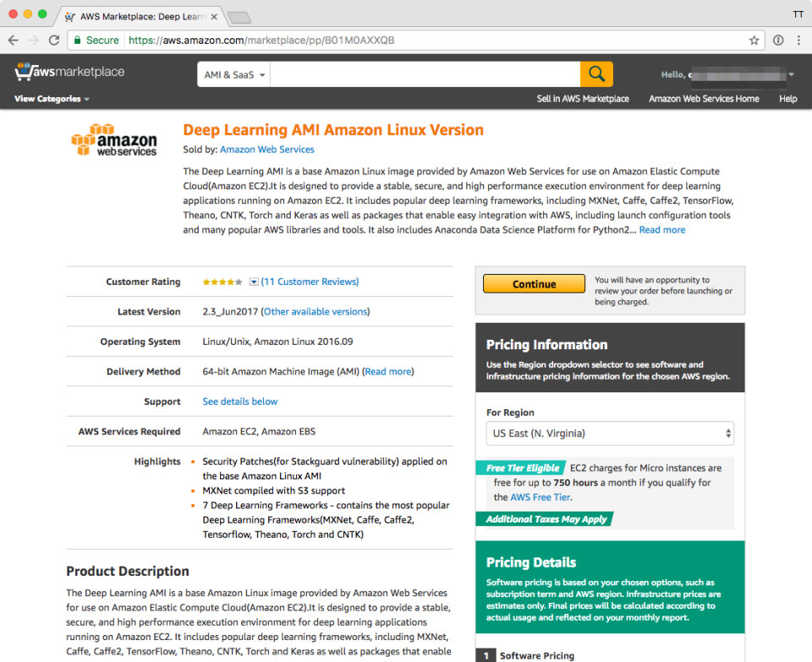Open the Help menu item

coord(787,99)
